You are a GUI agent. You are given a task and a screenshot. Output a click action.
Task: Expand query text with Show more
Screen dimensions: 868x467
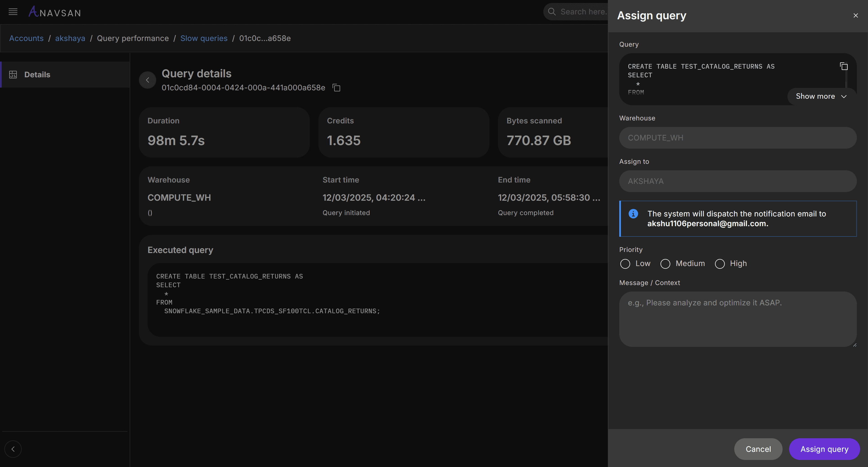click(x=821, y=96)
